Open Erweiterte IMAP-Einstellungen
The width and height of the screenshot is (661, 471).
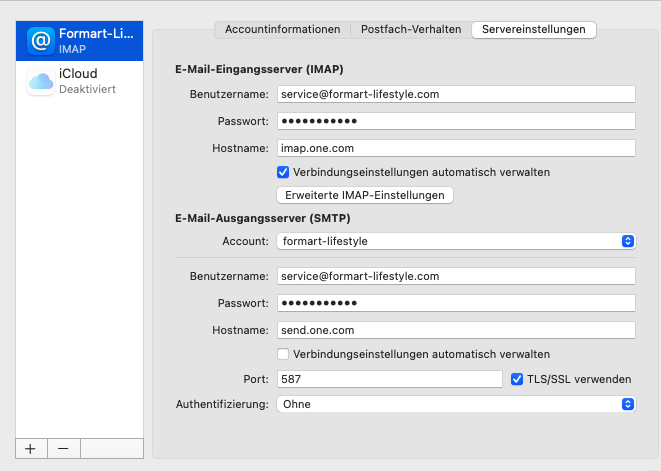point(364,195)
